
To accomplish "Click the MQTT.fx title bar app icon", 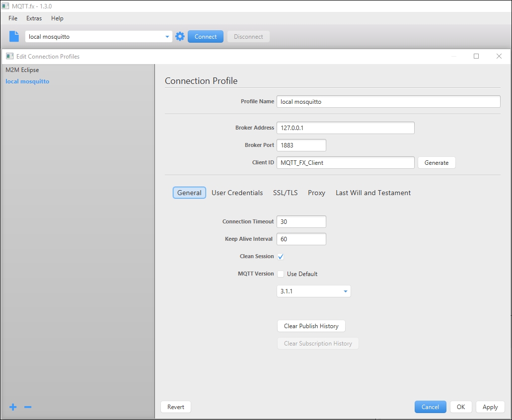I will 5,6.
